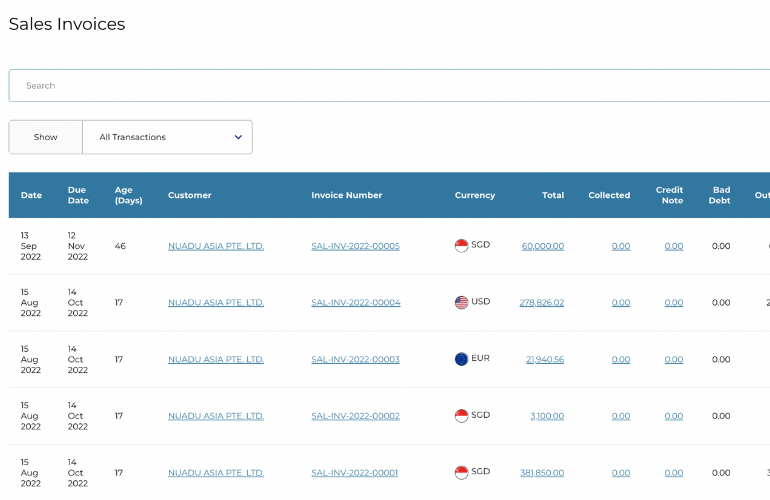This screenshot has height=500, width=770.
Task: Open the 278,826.02 total amount
Action: 542,303
